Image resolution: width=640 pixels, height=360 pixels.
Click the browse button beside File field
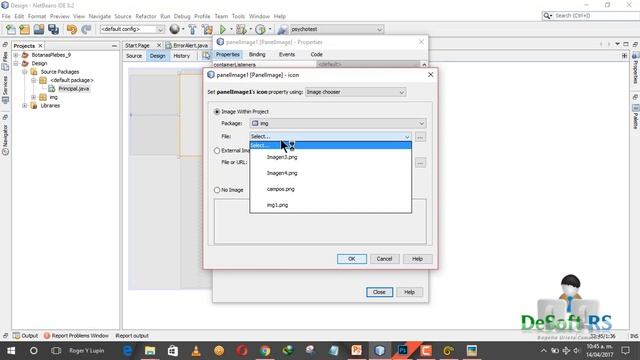pyautogui.click(x=420, y=137)
